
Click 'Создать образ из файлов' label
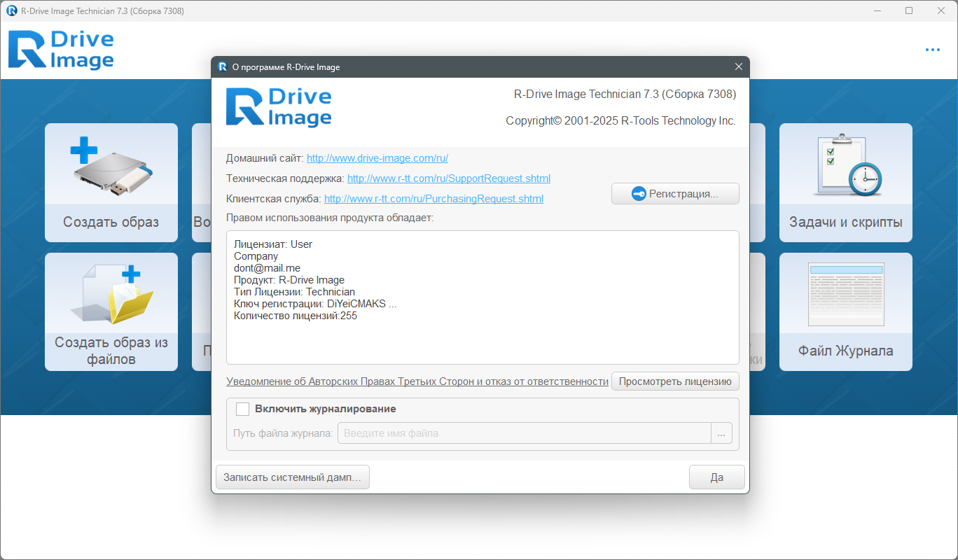[x=111, y=351]
